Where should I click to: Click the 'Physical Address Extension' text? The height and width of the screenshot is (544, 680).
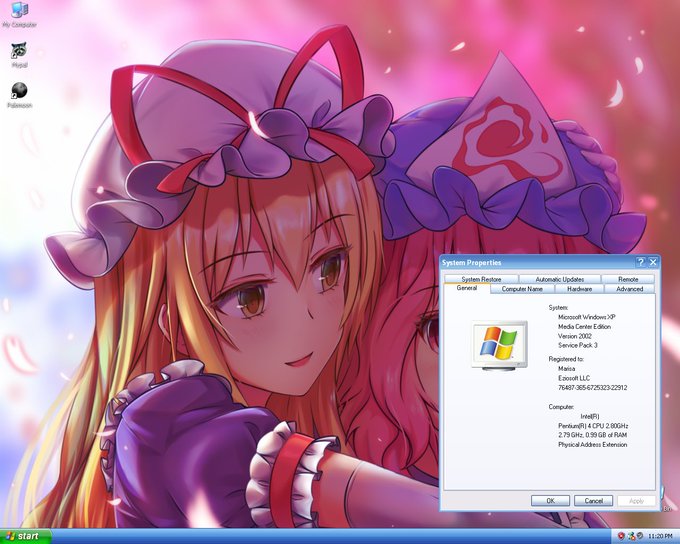coord(592,445)
